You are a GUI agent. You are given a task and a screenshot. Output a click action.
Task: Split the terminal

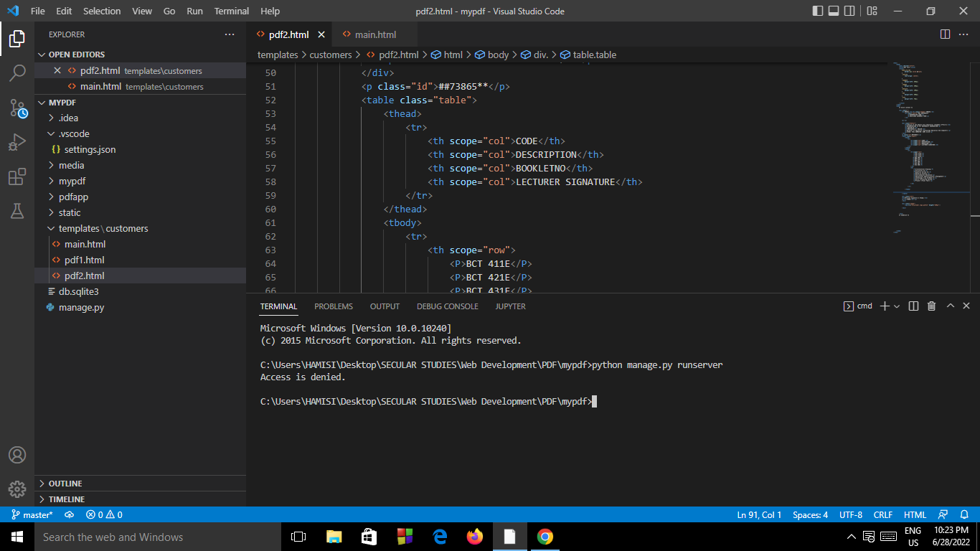[913, 306]
